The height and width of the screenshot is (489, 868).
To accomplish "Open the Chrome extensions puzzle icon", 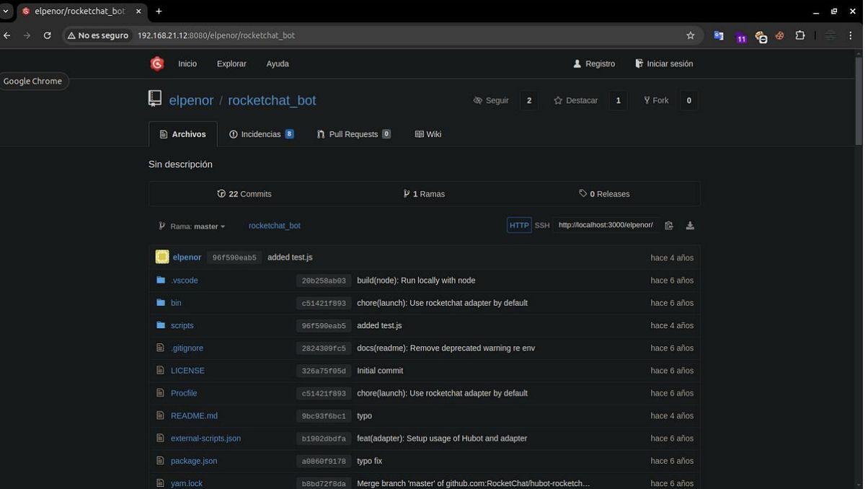I will click(800, 35).
